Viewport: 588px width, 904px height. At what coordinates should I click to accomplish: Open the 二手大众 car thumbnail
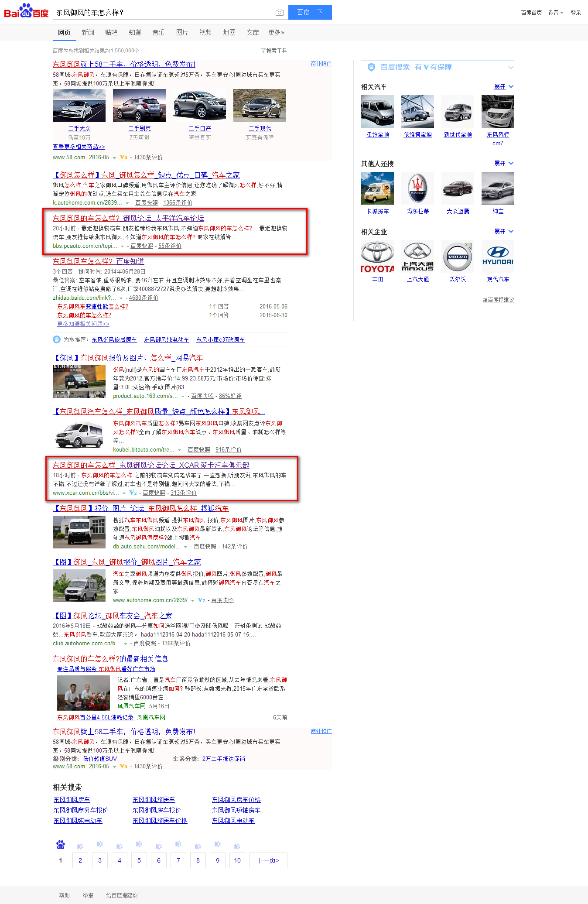(x=79, y=105)
